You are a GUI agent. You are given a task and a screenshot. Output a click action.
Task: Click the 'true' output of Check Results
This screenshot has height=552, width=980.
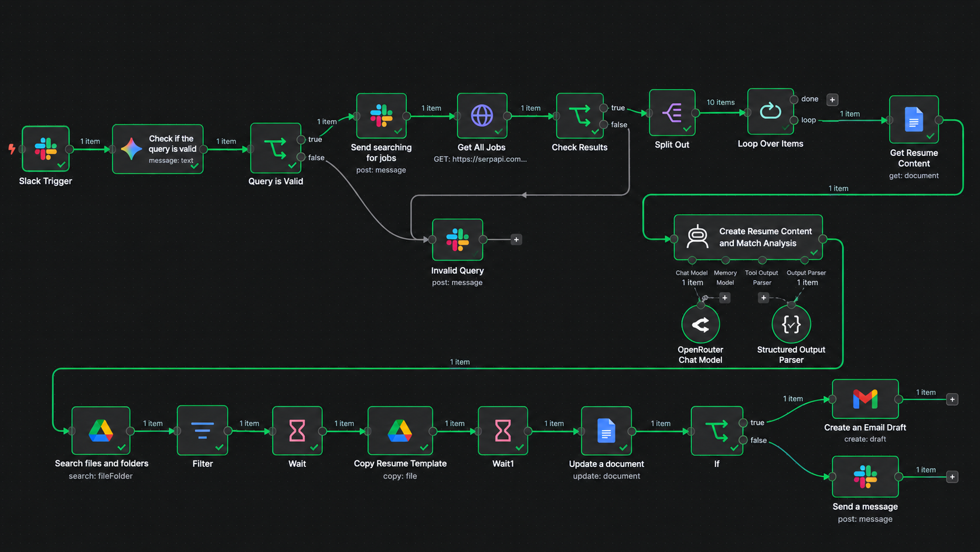click(x=604, y=108)
